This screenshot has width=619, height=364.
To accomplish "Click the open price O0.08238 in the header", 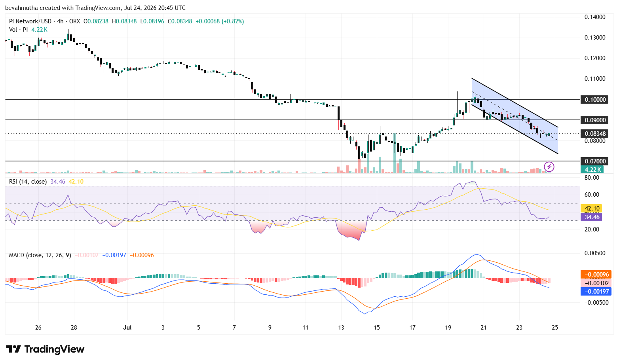I will (x=96, y=21).
